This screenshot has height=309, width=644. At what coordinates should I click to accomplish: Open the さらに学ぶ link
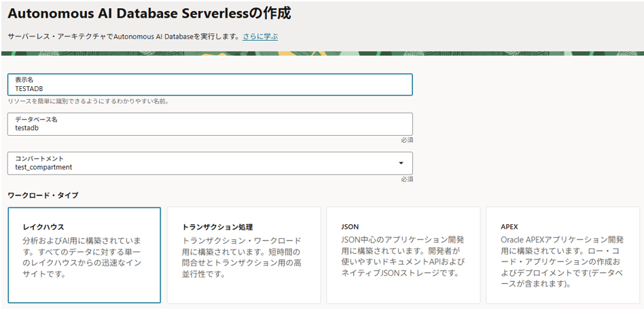click(x=260, y=37)
